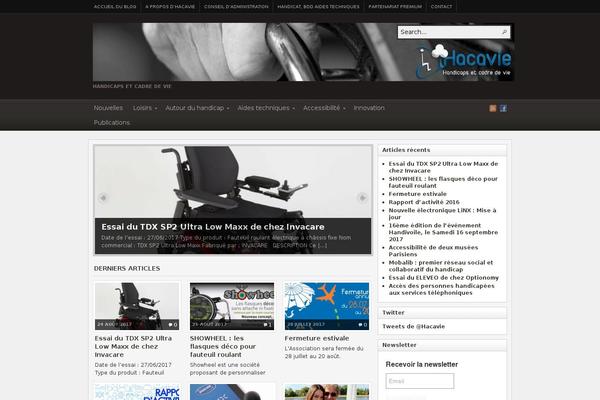Screen dimensions: 600x400
Task: Open the Facebook page icon
Action: pos(503,108)
